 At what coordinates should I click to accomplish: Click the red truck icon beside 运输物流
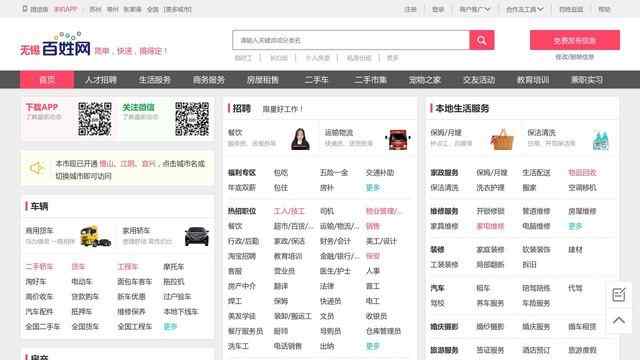398,140
